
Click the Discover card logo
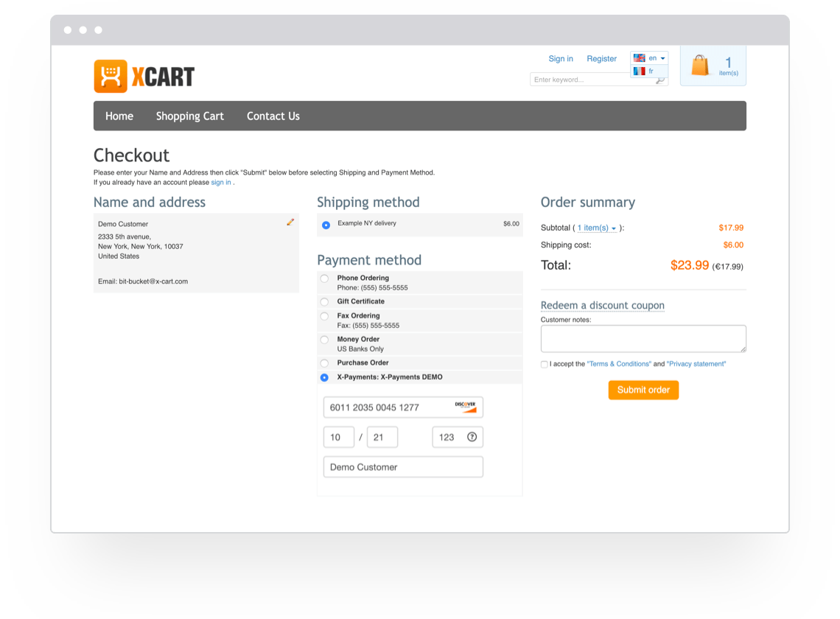pos(464,407)
